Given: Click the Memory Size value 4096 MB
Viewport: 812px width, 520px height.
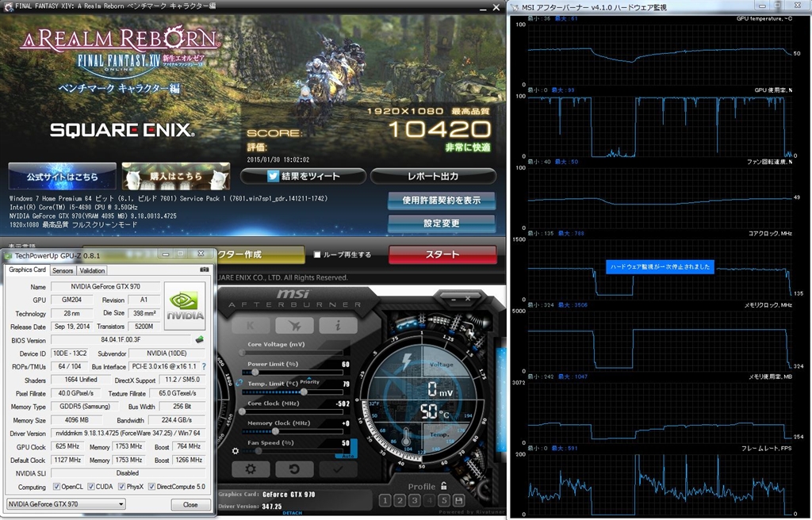Looking at the screenshot, I should pyautogui.click(x=77, y=419).
